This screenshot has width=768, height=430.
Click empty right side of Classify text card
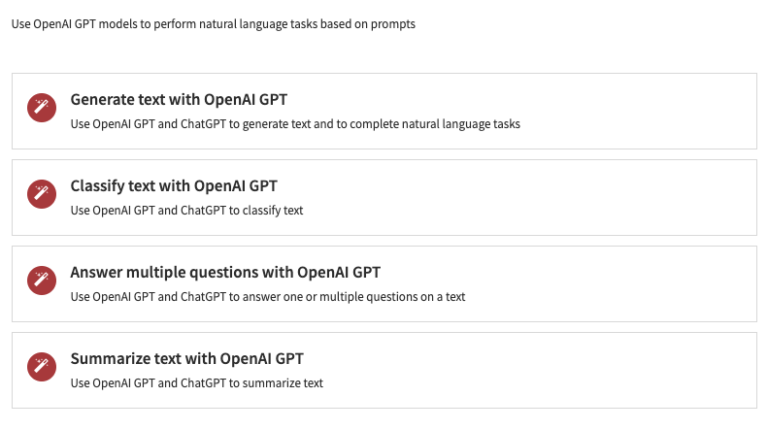[650, 197]
